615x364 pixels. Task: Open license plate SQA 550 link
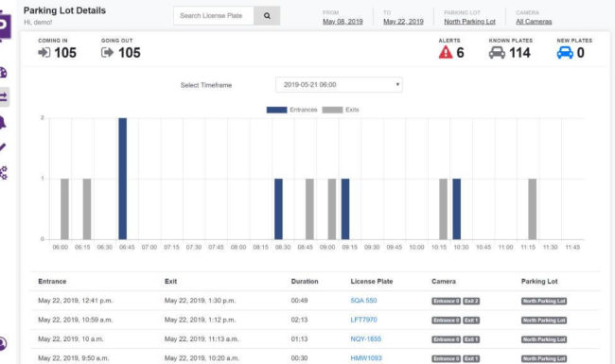pyautogui.click(x=363, y=301)
